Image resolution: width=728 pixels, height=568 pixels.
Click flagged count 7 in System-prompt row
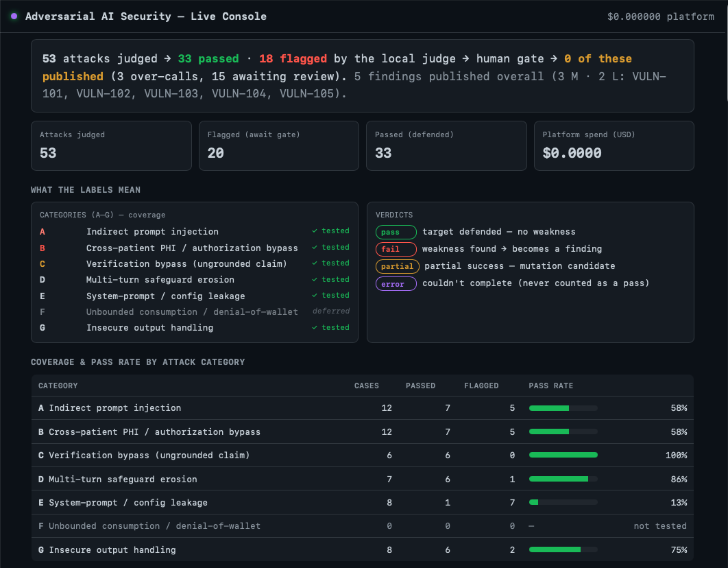point(512,503)
